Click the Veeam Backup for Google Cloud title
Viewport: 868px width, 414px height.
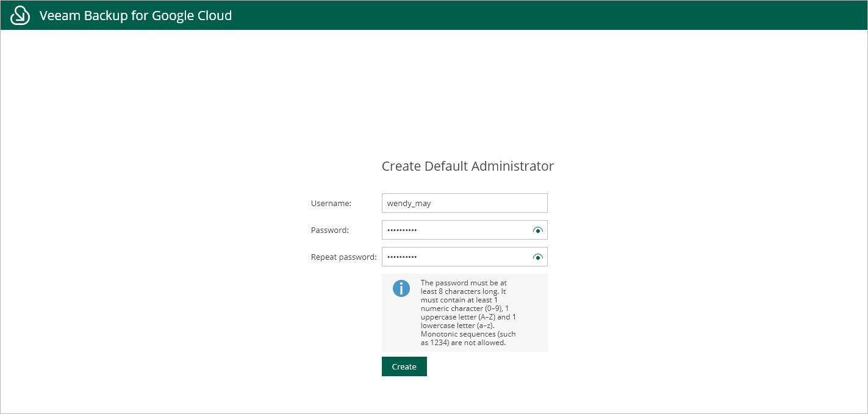[135, 15]
